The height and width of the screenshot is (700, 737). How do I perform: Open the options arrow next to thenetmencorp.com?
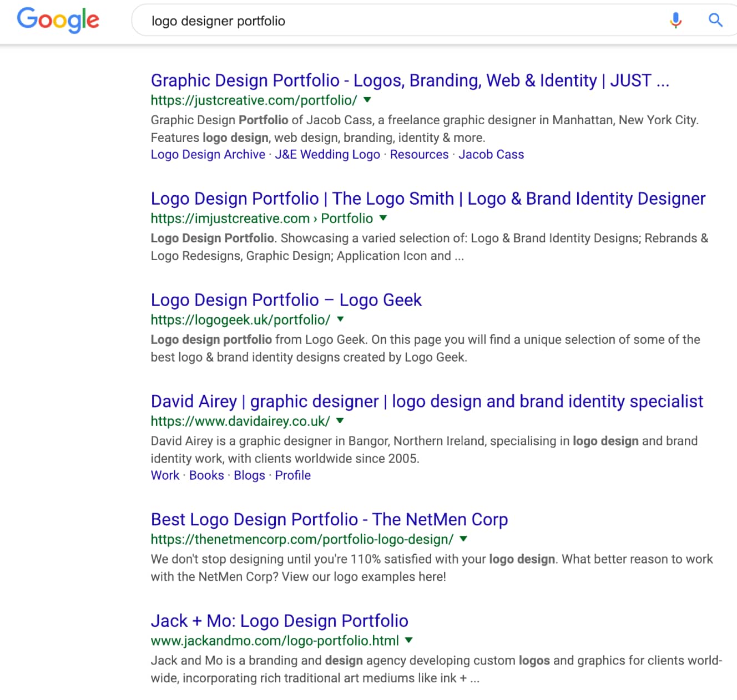coord(463,539)
